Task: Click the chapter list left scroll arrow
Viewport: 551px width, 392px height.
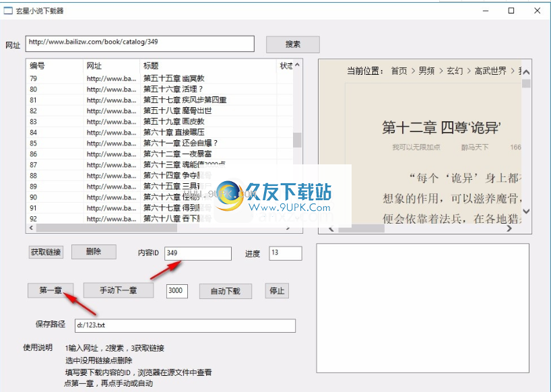Action: (31, 228)
